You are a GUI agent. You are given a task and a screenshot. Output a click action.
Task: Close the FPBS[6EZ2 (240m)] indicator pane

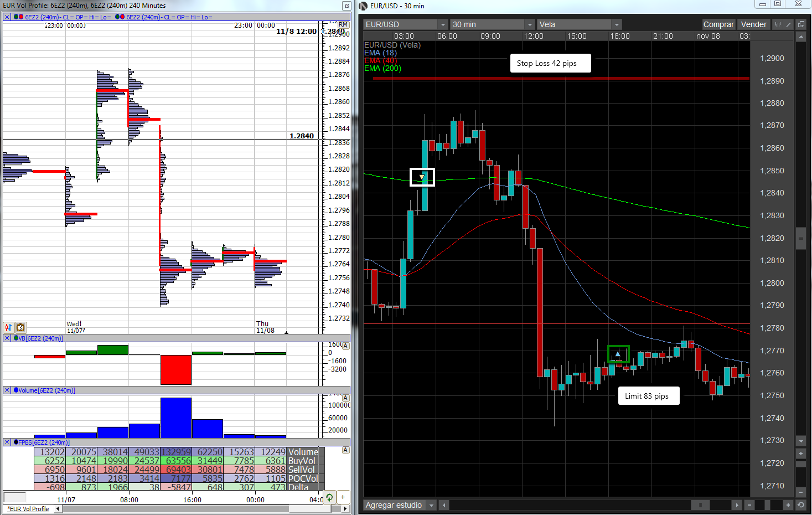[7, 442]
